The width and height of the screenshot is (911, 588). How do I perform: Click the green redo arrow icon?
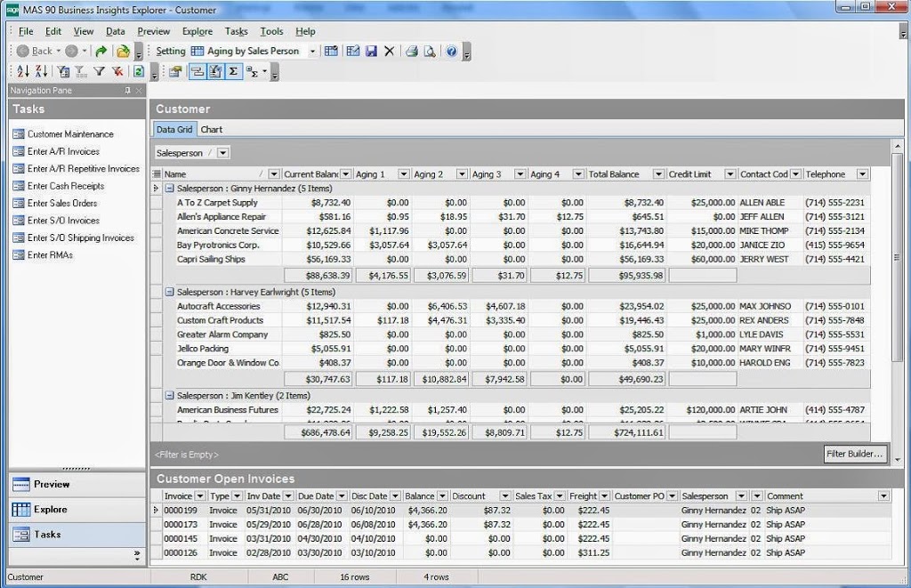pyautogui.click(x=101, y=51)
